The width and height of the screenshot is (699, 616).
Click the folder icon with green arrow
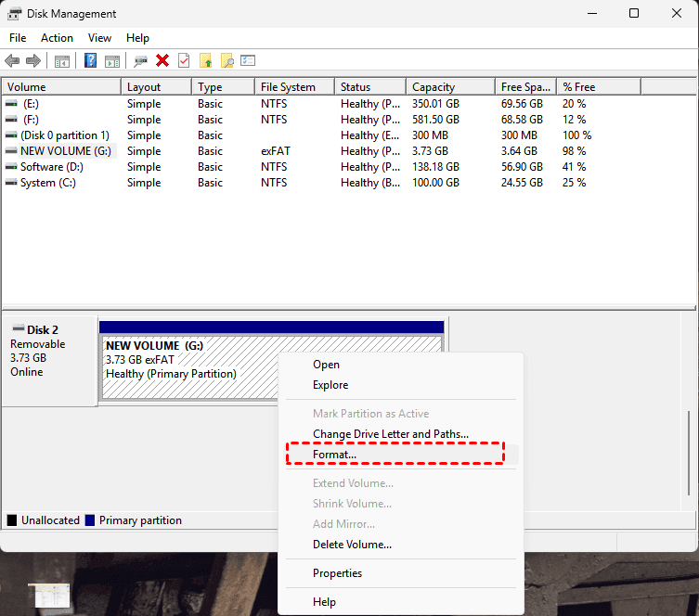pyautogui.click(x=206, y=61)
